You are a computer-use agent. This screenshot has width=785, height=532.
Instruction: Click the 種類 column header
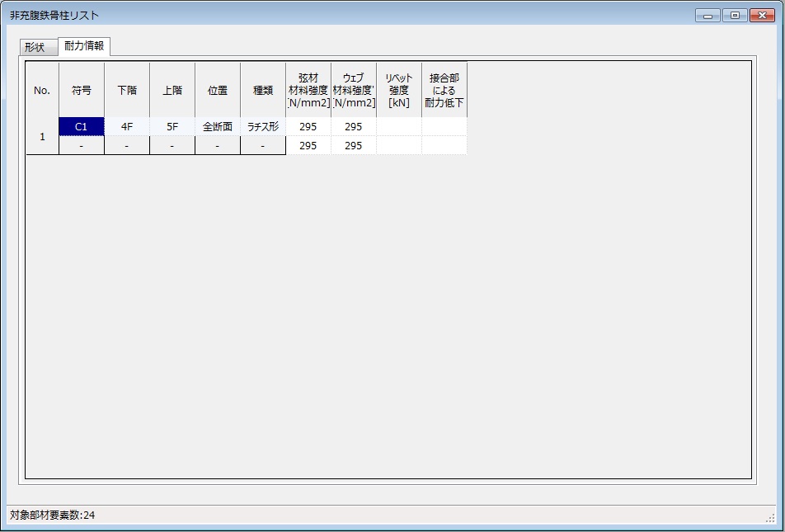tap(263, 90)
